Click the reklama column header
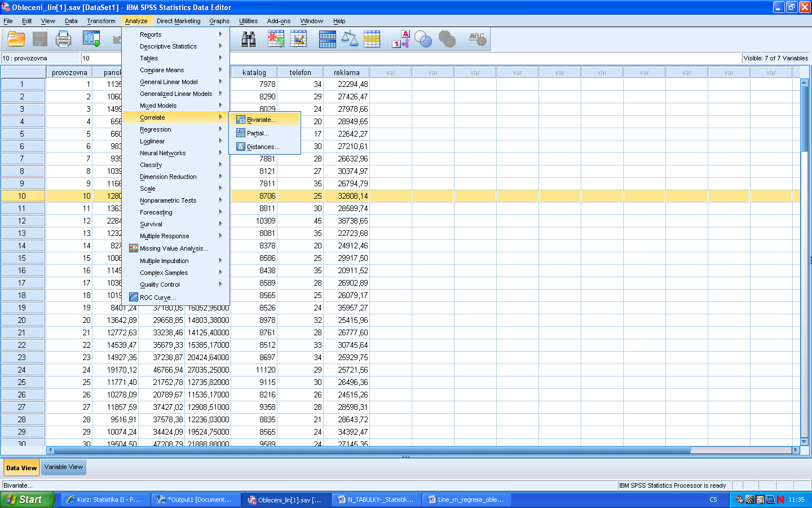The width and height of the screenshot is (812, 508). coord(347,72)
